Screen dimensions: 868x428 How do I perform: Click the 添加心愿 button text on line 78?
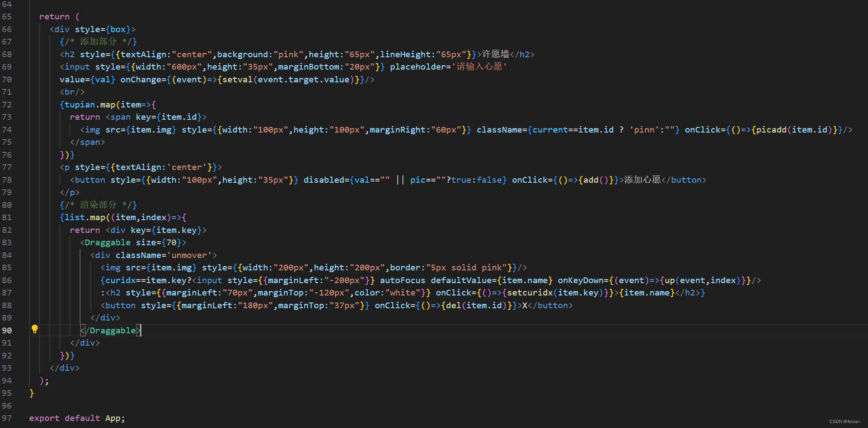[x=643, y=180]
